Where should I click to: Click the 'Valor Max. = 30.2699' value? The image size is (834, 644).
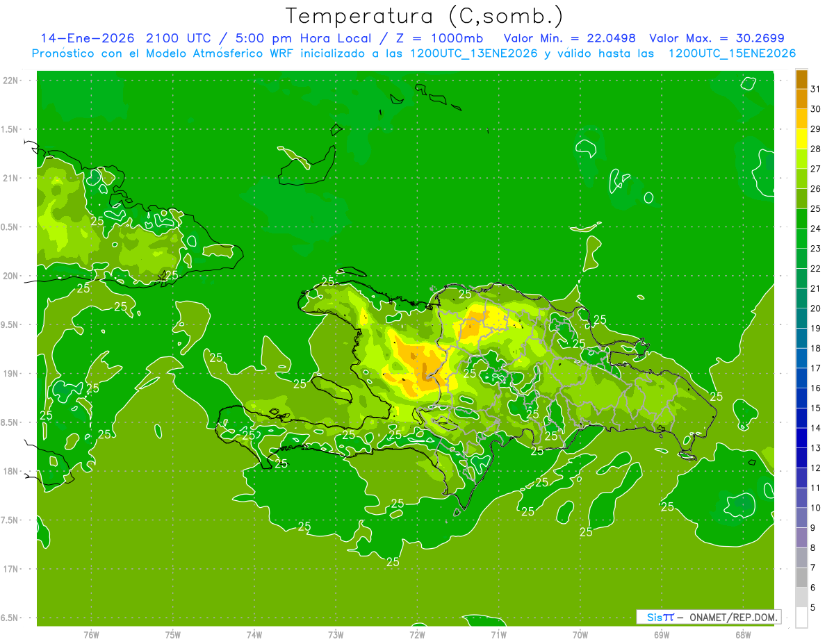click(717, 38)
